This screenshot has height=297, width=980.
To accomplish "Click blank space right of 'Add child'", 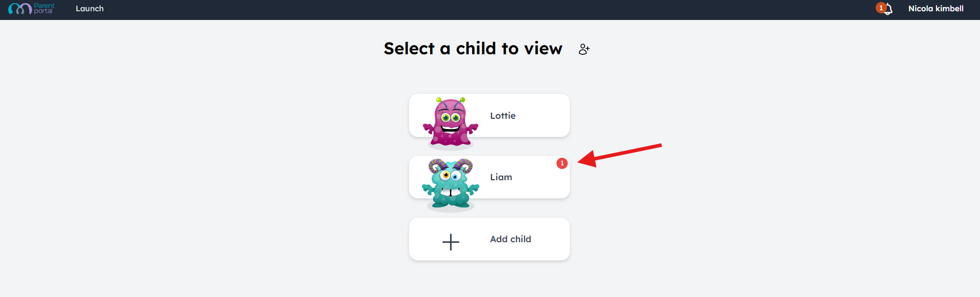I will 550,239.
